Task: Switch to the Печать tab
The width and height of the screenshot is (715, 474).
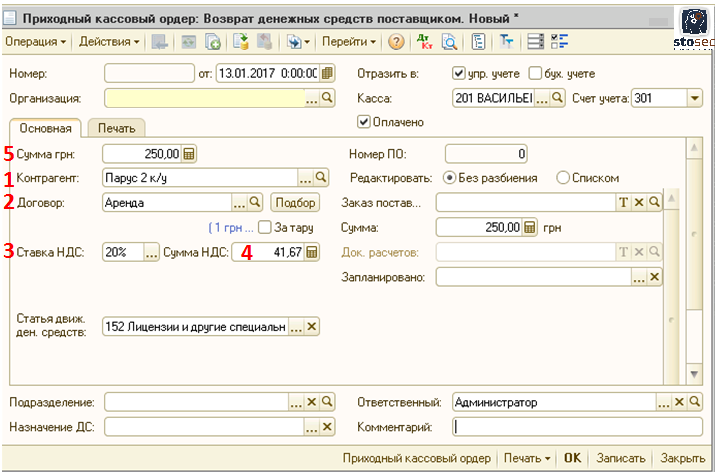Action: 116,128
